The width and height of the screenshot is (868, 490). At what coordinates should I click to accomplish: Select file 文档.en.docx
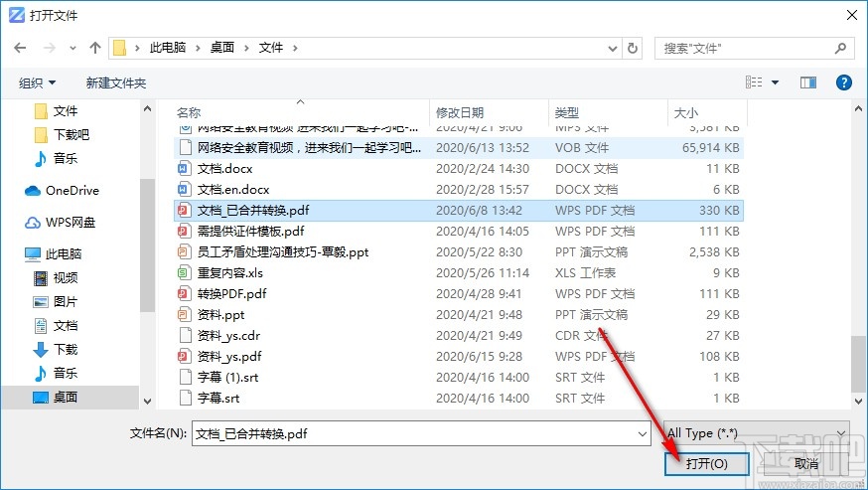[x=459, y=190]
